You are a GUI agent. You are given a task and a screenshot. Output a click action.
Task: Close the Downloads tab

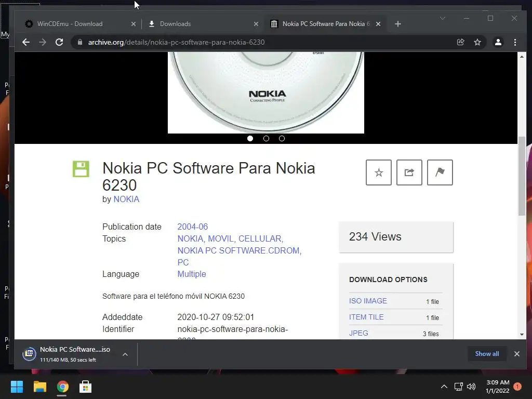(x=256, y=24)
